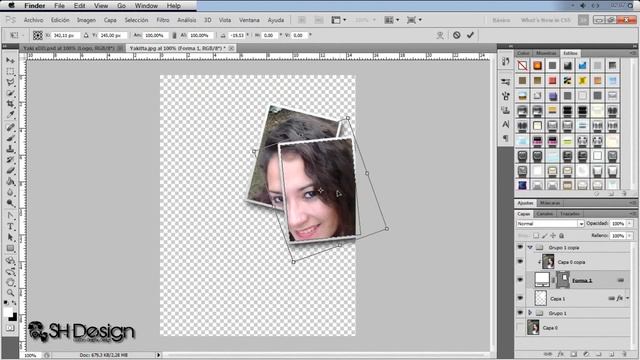Hide the Grupo 1 group
The width and height of the screenshot is (640, 360).
tap(520, 313)
